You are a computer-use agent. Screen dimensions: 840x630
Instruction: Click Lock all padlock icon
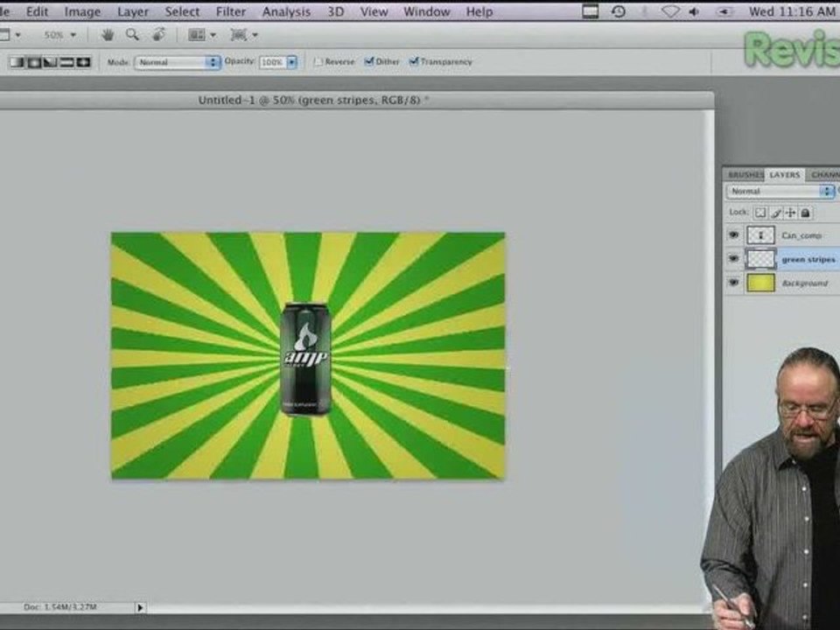(x=805, y=213)
